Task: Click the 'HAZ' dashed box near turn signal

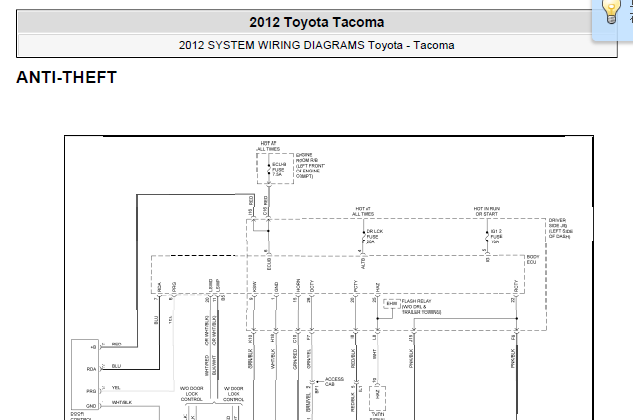Action: [x=377, y=398]
